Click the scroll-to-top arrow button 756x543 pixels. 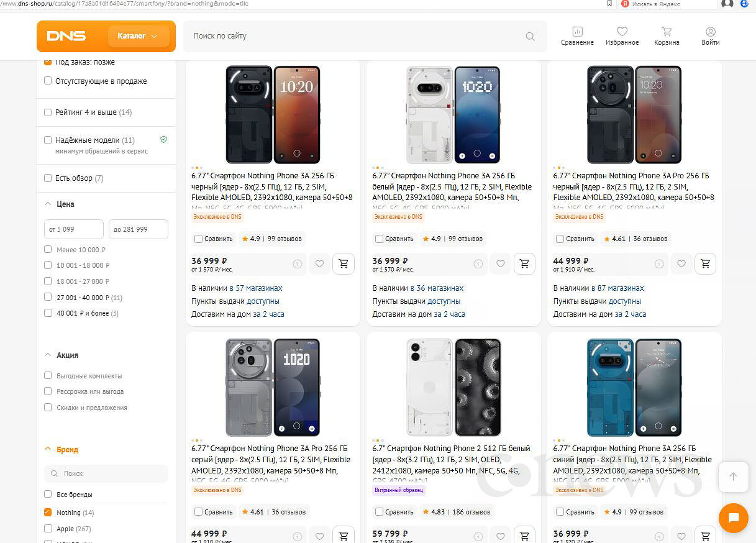[733, 477]
